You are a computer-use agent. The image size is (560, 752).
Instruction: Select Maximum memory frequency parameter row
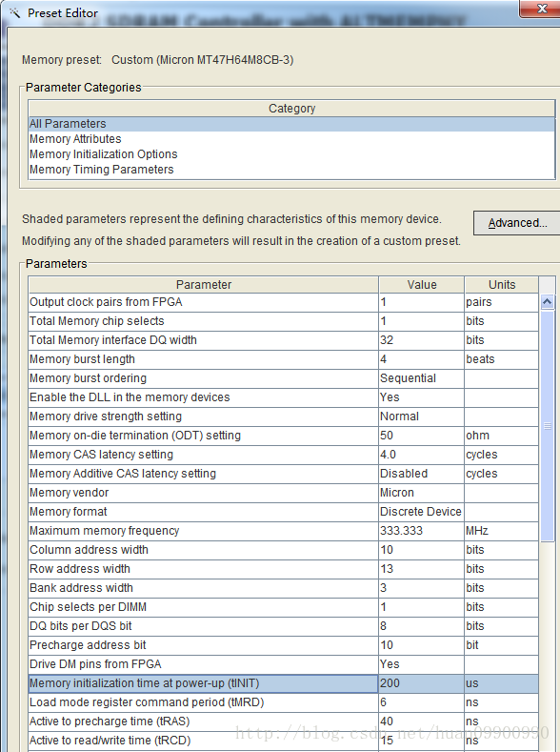click(283, 531)
